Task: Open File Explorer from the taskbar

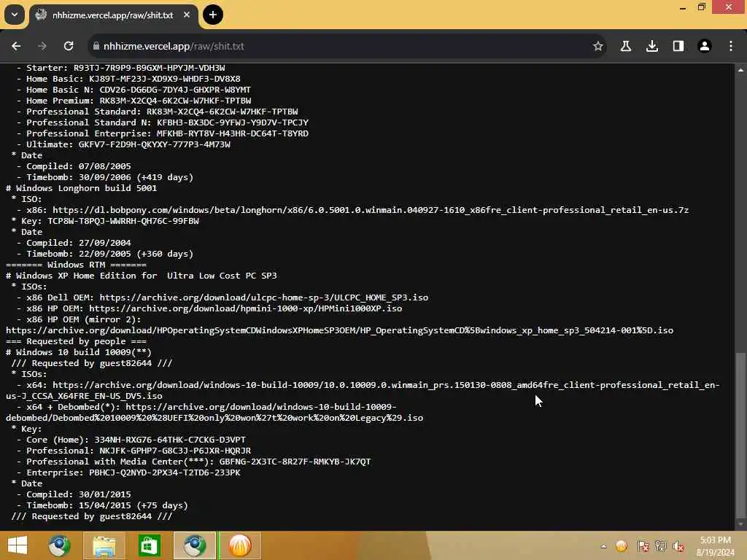Action: point(104,545)
